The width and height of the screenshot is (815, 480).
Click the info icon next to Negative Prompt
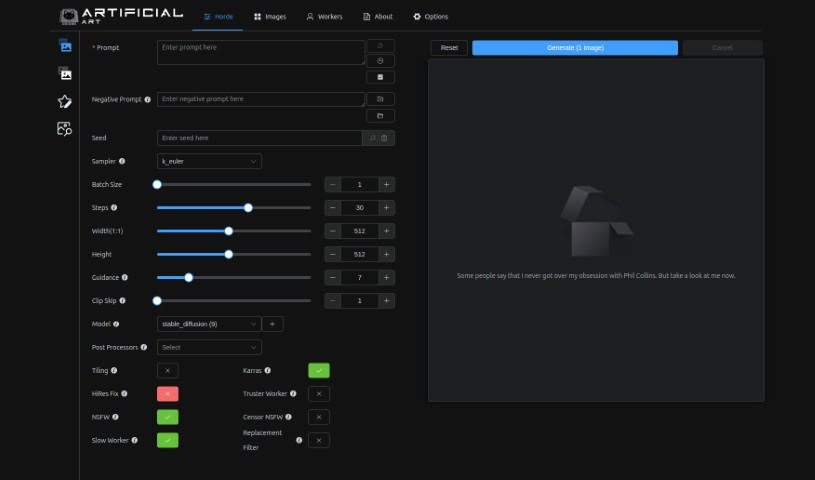pyautogui.click(x=148, y=99)
